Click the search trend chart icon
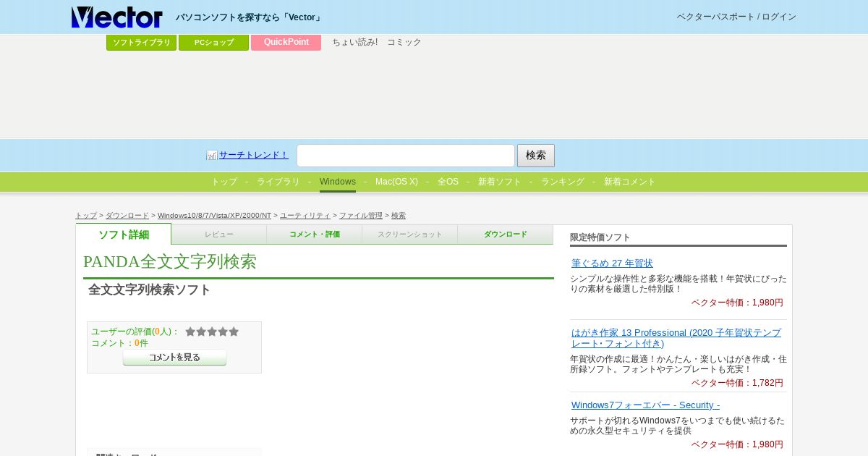 (x=212, y=155)
